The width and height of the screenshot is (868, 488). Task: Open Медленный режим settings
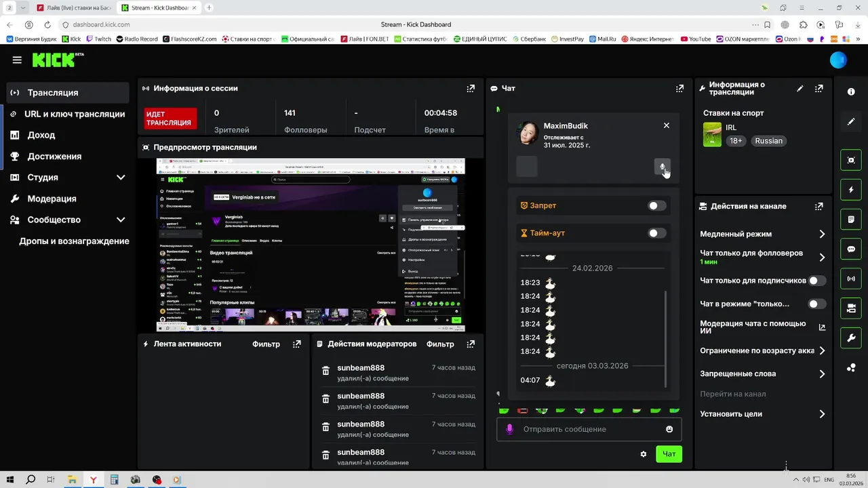pyautogui.click(x=763, y=234)
